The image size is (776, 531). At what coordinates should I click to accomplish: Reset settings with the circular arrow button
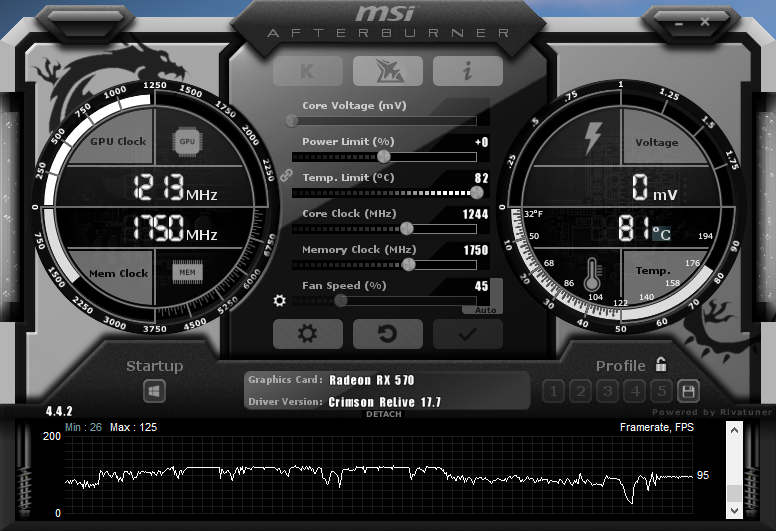(387, 334)
